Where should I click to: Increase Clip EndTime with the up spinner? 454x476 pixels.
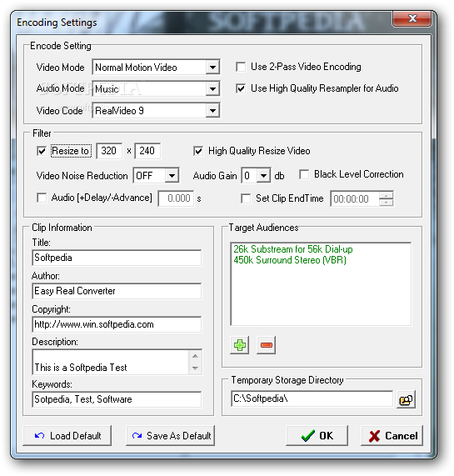[386, 195]
